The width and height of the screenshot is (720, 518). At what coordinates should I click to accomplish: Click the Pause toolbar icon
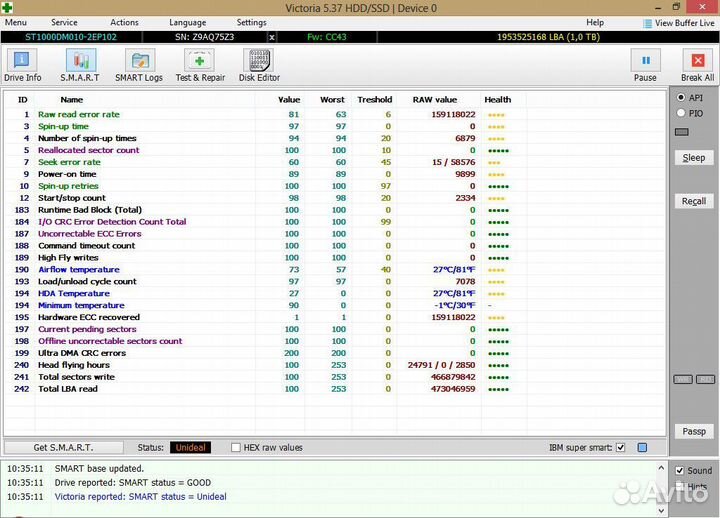pyautogui.click(x=645, y=65)
